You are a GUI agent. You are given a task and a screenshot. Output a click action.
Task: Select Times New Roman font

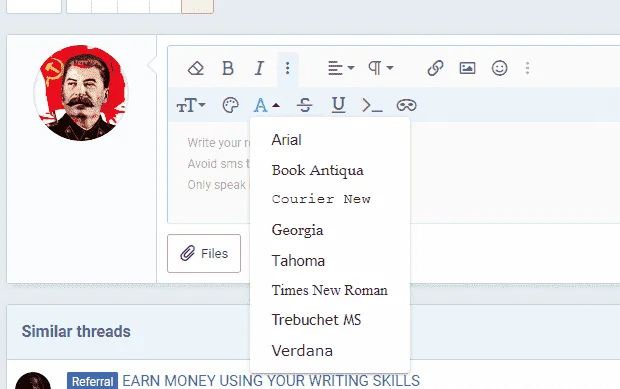tap(330, 290)
